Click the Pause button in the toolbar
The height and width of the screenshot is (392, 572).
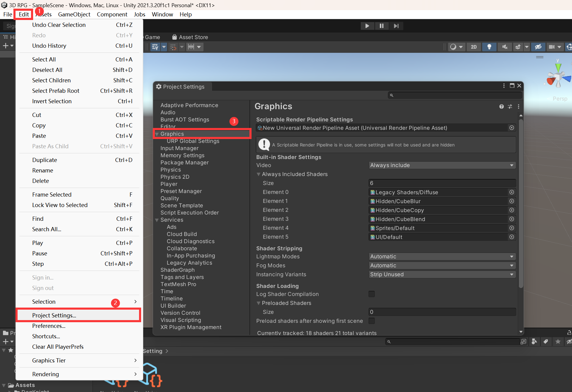click(382, 26)
